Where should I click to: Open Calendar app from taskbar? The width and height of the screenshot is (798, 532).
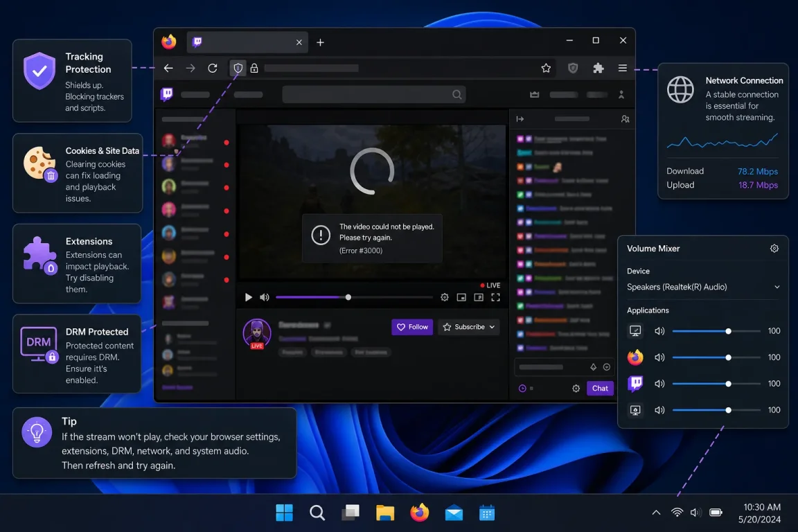tap(487, 513)
